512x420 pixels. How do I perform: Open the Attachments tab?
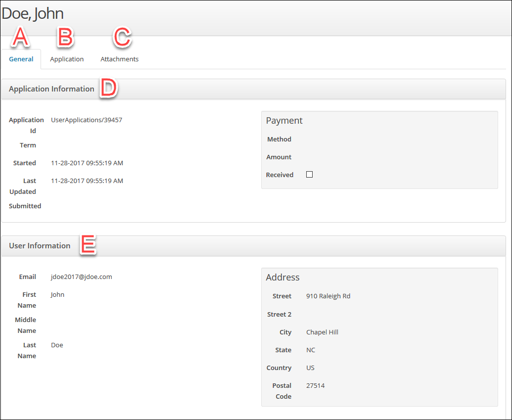[x=119, y=59]
